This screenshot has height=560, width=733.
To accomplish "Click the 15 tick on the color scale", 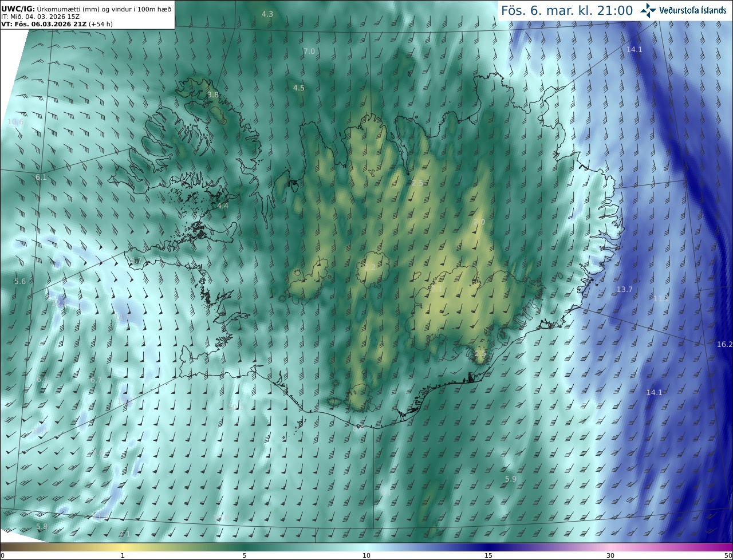I will pos(488,555).
